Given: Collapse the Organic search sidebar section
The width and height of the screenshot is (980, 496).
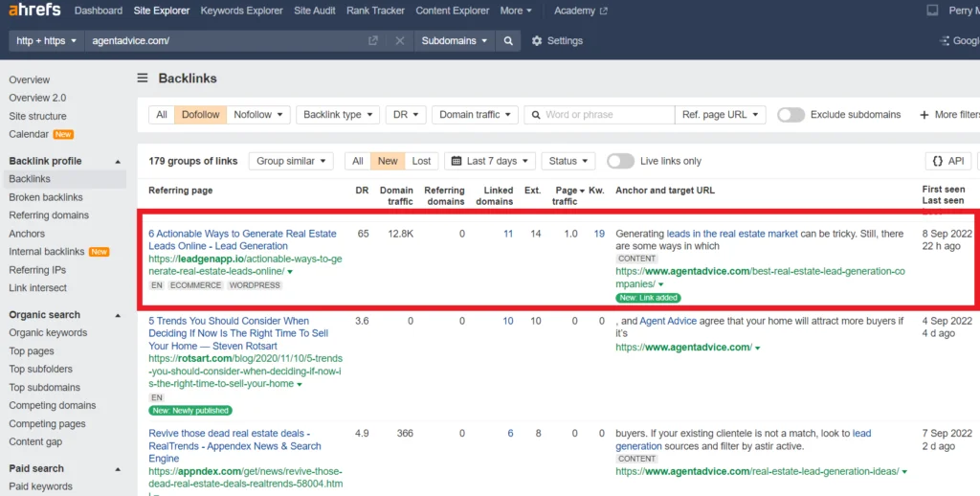Looking at the screenshot, I should pyautogui.click(x=118, y=315).
